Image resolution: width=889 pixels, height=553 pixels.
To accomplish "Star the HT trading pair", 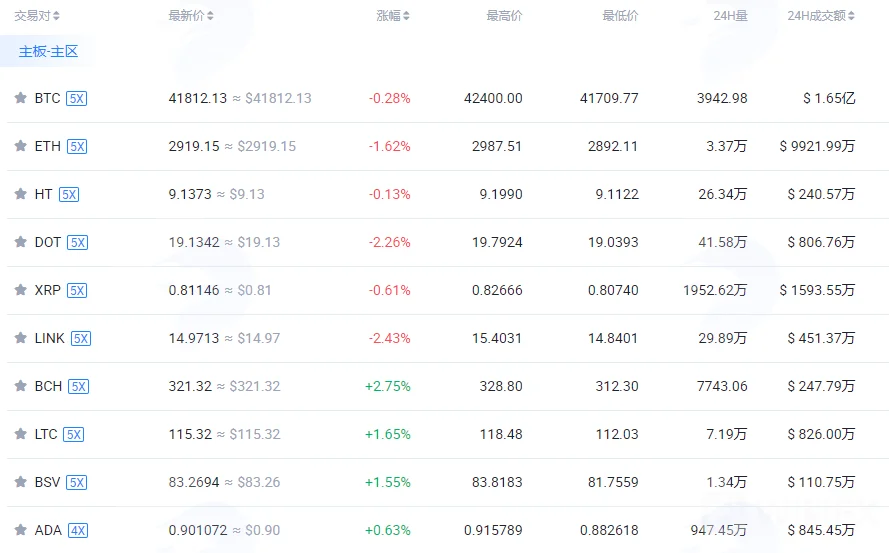I will pos(20,194).
